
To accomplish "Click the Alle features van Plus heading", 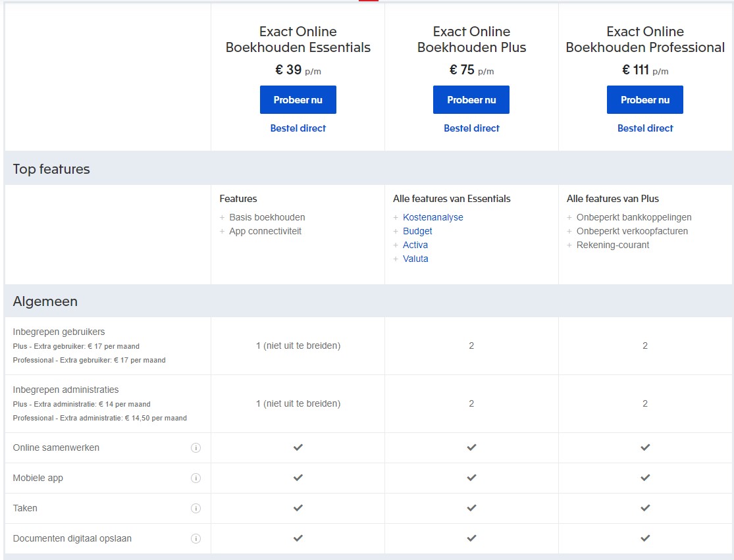I will [613, 198].
